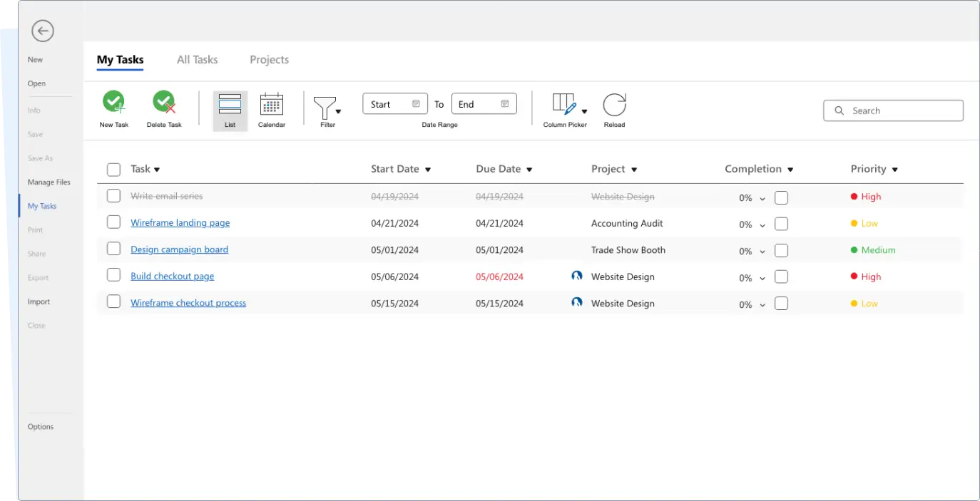Image resolution: width=980 pixels, height=501 pixels.
Task: Click the Start date input field
Action: (395, 104)
